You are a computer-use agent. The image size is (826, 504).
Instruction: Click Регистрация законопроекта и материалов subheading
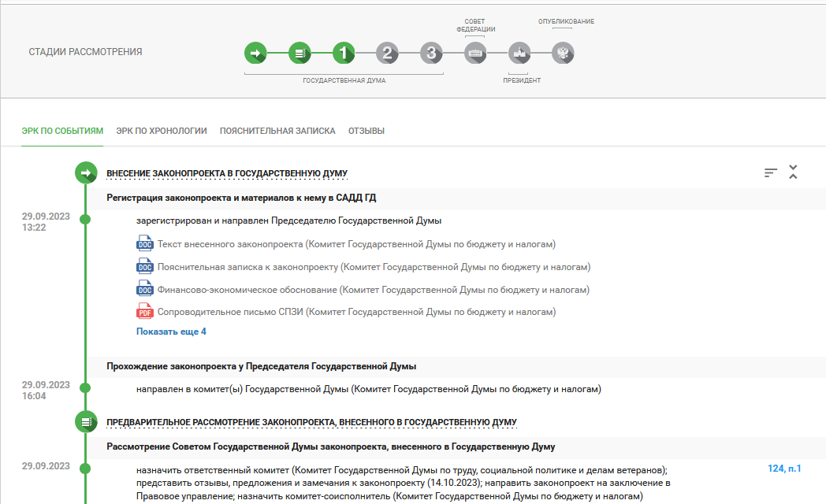click(x=241, y=198)
